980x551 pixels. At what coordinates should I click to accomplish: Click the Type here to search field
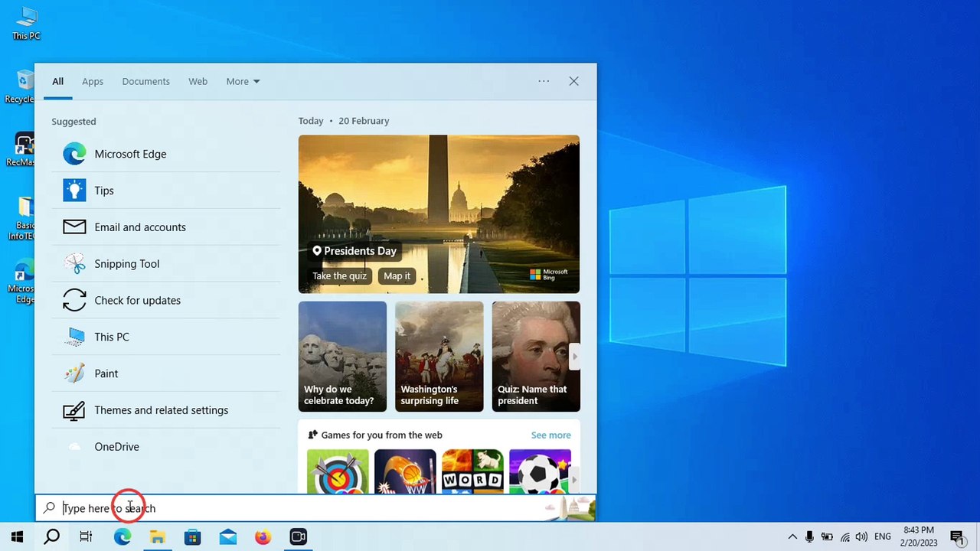point(306,508)
